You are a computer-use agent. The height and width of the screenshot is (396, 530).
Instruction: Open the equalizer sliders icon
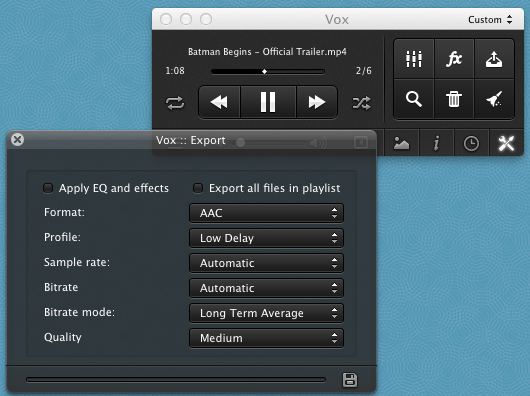coord(414,59)
